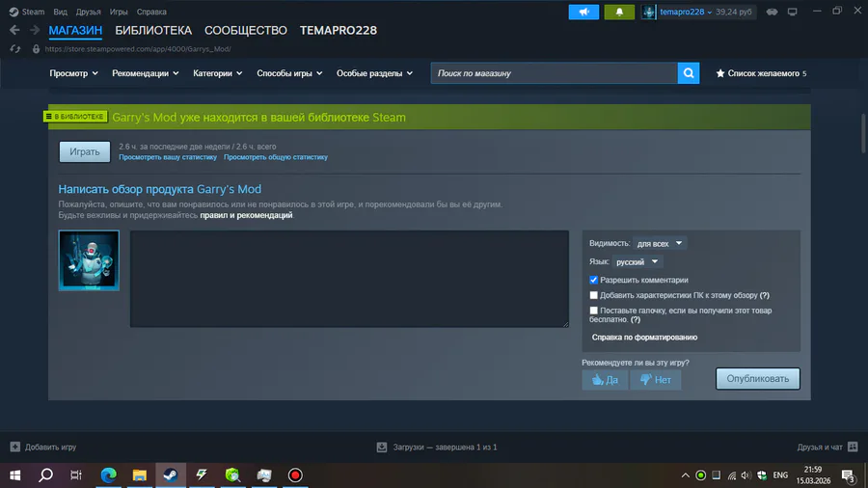
Task: Click the temapro228 avatar icon
Action: [648, 12]
